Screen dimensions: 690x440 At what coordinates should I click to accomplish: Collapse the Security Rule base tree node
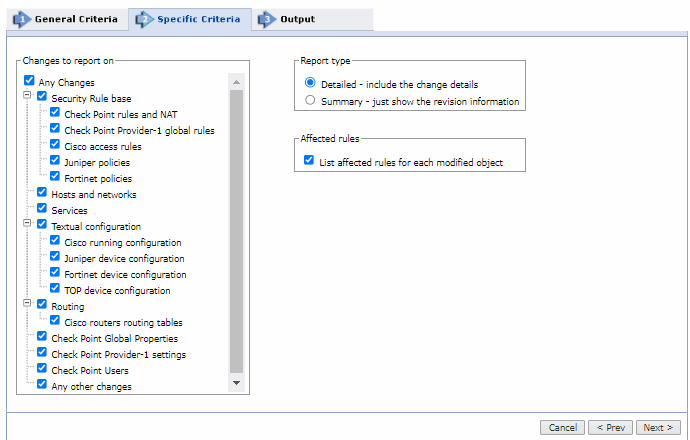pyautogui.click(x=27, y=98)
